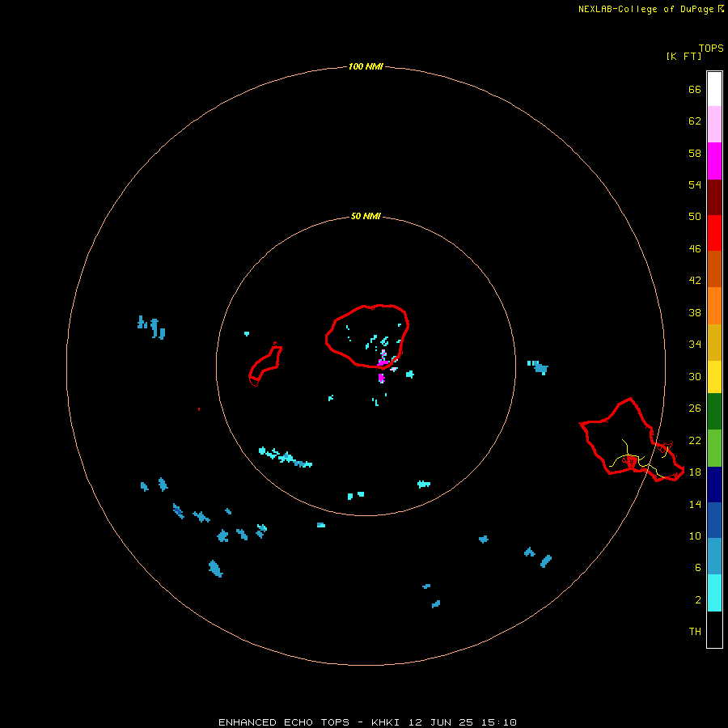728x728 pixels.
Task: Pick the bright orange legend swatch
Action: (714, 306)
